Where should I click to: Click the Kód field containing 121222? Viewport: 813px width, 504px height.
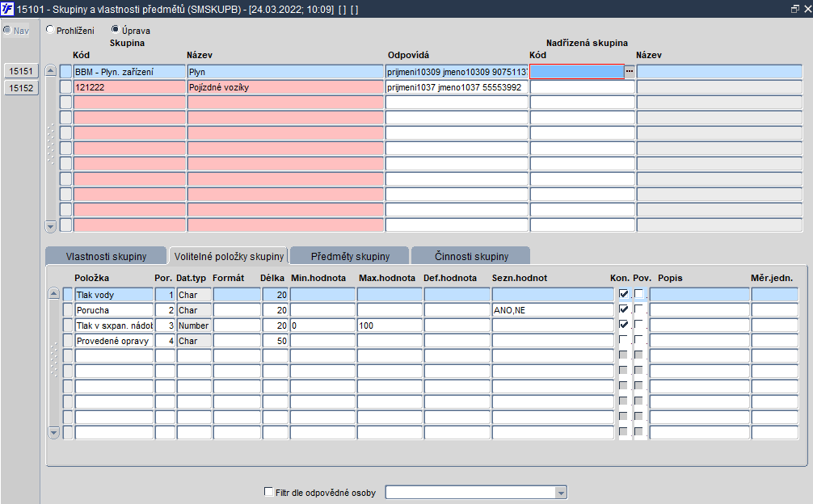click(x=129, y=87)
